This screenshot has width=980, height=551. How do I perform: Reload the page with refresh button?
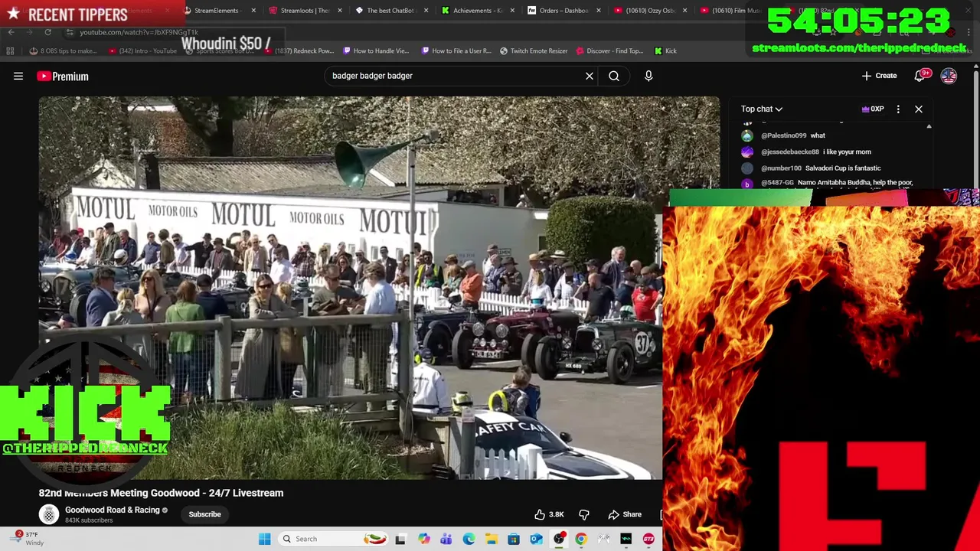tap(47, 32)
